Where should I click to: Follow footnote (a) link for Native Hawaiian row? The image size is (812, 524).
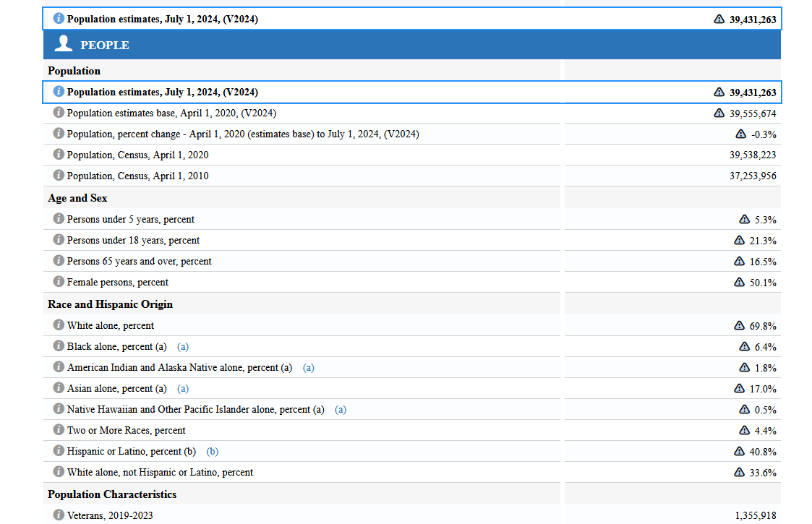pos(341,409)
